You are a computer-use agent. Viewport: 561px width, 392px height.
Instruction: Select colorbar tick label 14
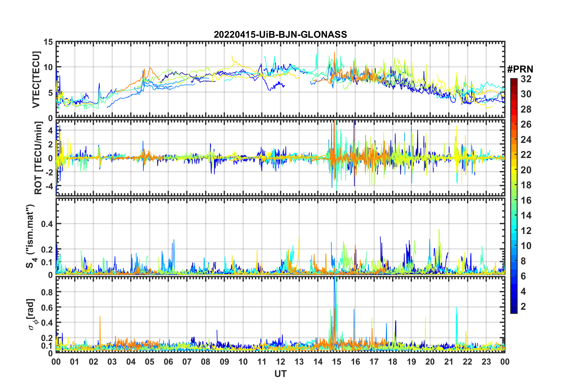click(x=526, y=215)
